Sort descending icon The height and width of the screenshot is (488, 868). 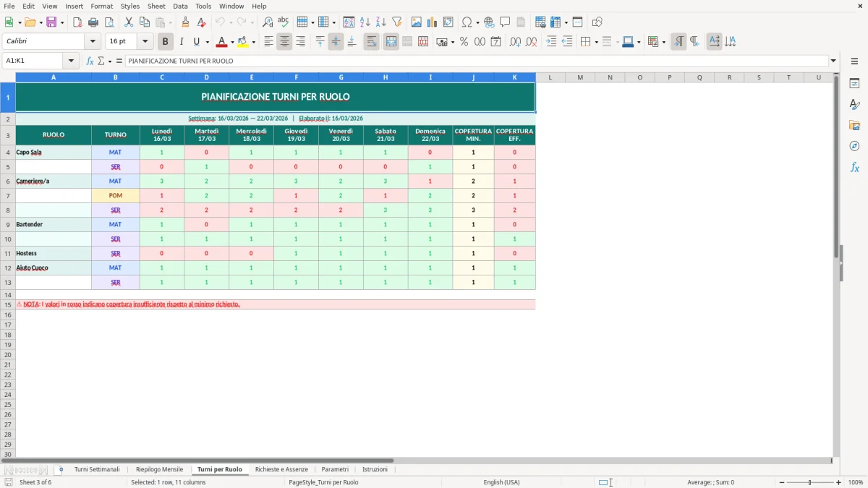pos(381,22)
